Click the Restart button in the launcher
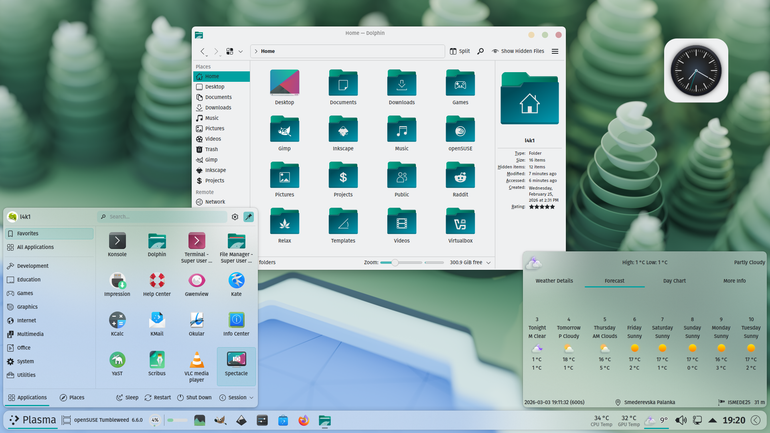 158,398
